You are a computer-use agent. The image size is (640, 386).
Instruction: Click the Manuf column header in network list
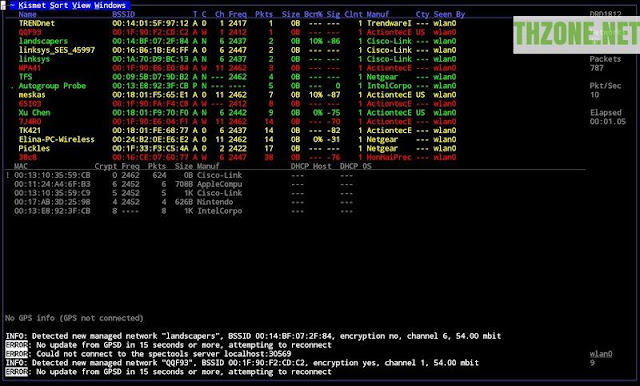(378, 14)
